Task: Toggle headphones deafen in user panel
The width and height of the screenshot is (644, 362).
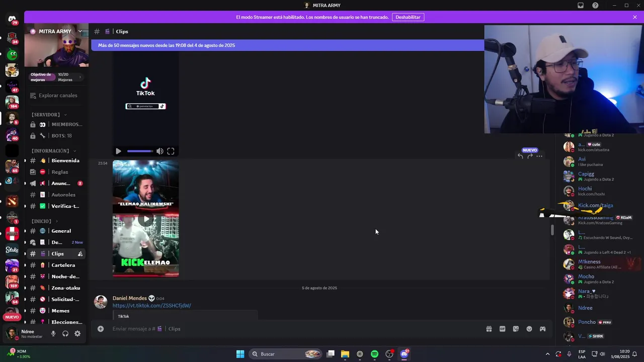Action: click(x=65, y=334)
